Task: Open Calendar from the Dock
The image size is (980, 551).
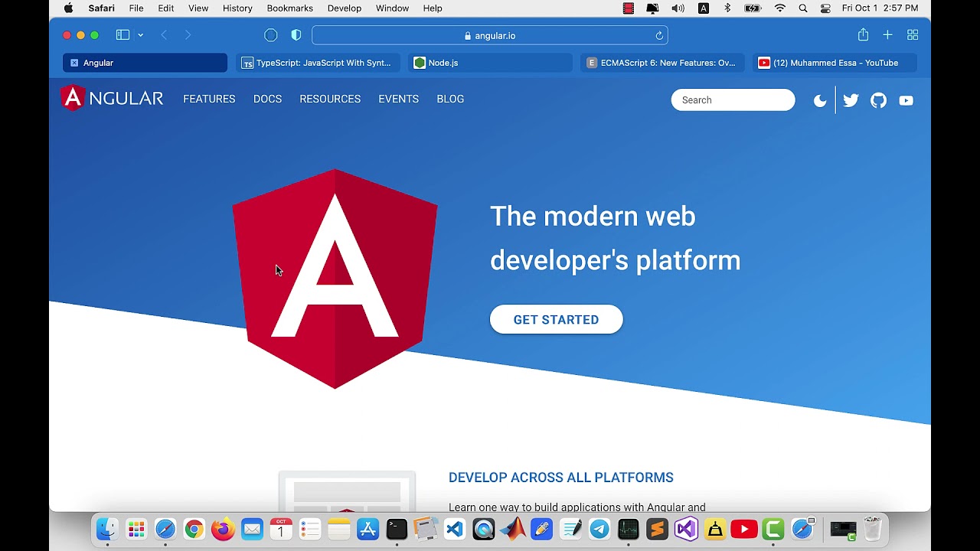Action: point(281,529)
